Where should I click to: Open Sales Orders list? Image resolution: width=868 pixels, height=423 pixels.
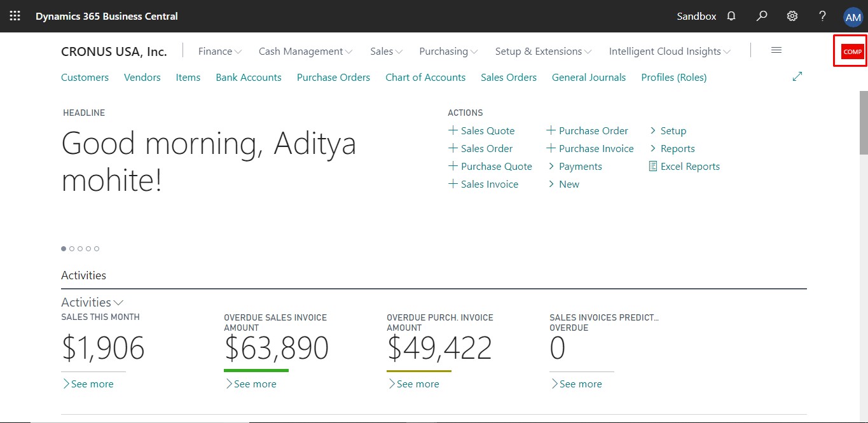[x=509, y=77]
